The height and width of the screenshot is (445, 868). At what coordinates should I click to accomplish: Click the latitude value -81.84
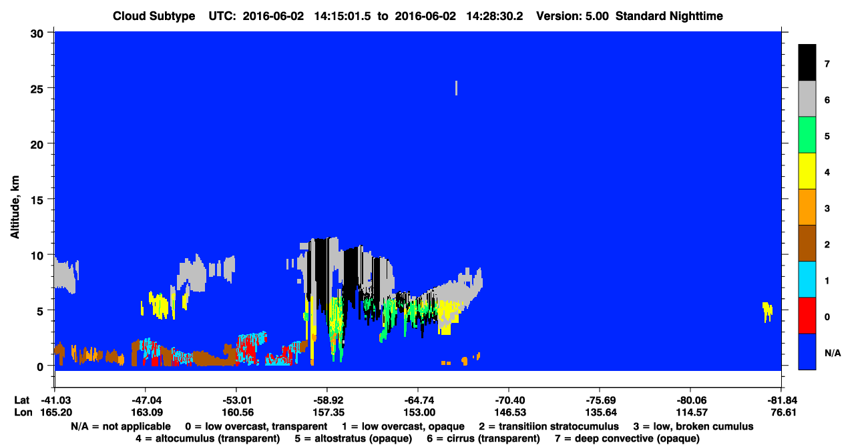(781, 400)
